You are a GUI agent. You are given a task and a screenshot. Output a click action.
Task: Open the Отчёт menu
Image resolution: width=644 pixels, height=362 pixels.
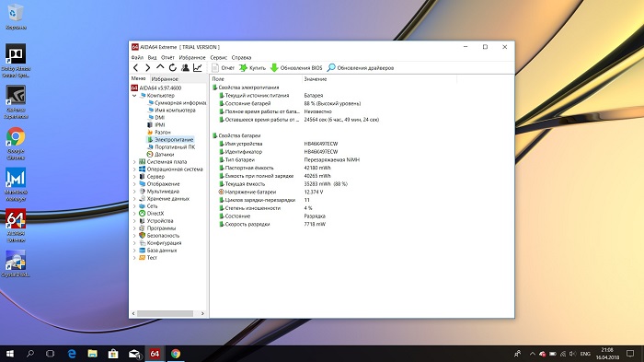coord(167,58)
